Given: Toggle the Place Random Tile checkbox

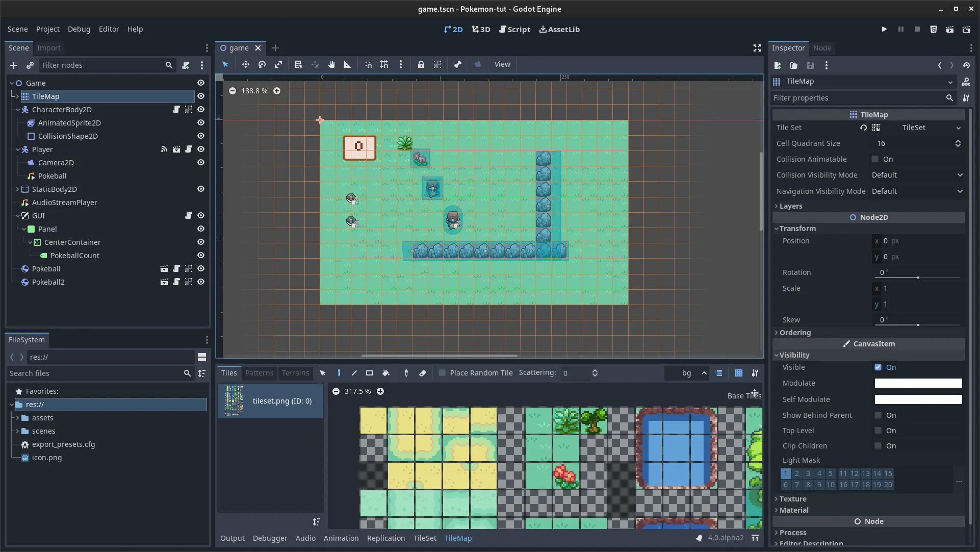Looking at the screenshot, I should point(442,373).
